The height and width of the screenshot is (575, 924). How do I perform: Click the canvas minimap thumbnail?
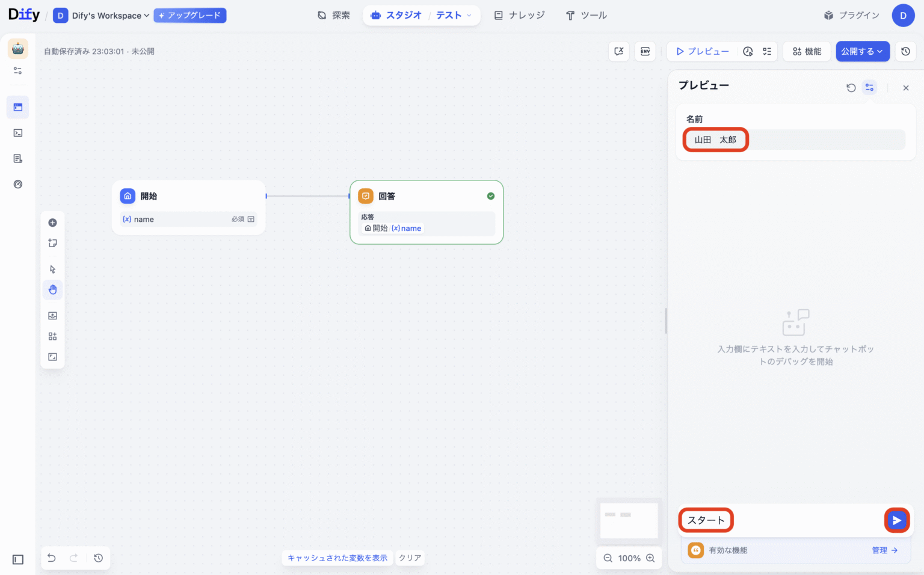[x=629, y=520]
